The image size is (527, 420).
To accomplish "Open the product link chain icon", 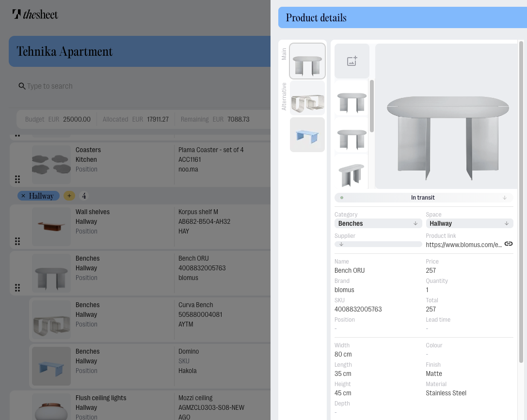I will 508,244.
